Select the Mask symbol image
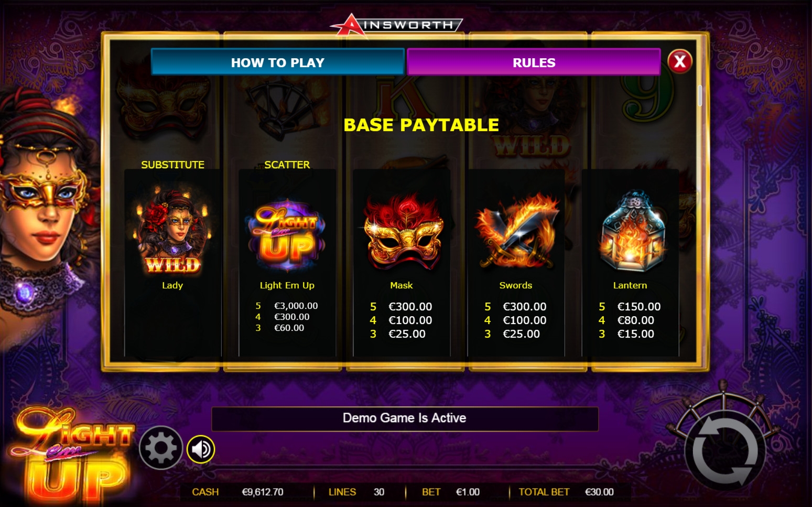 (x=402, y=232)
